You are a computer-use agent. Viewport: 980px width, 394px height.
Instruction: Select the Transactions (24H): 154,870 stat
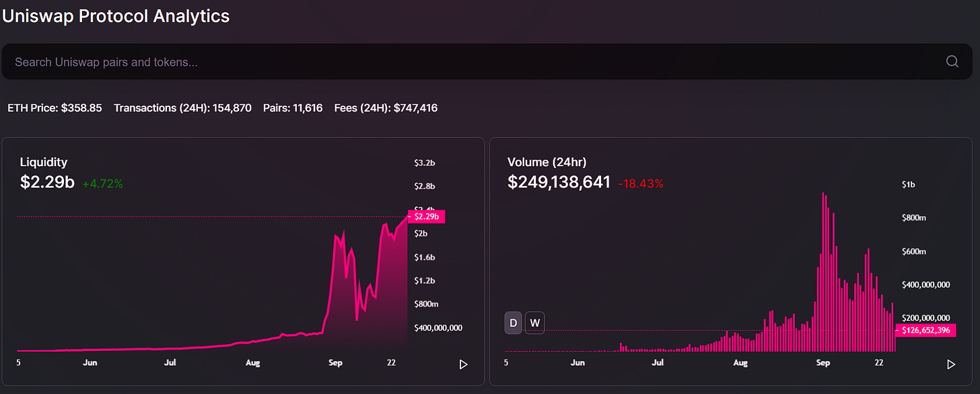click(x=183, y=108)
